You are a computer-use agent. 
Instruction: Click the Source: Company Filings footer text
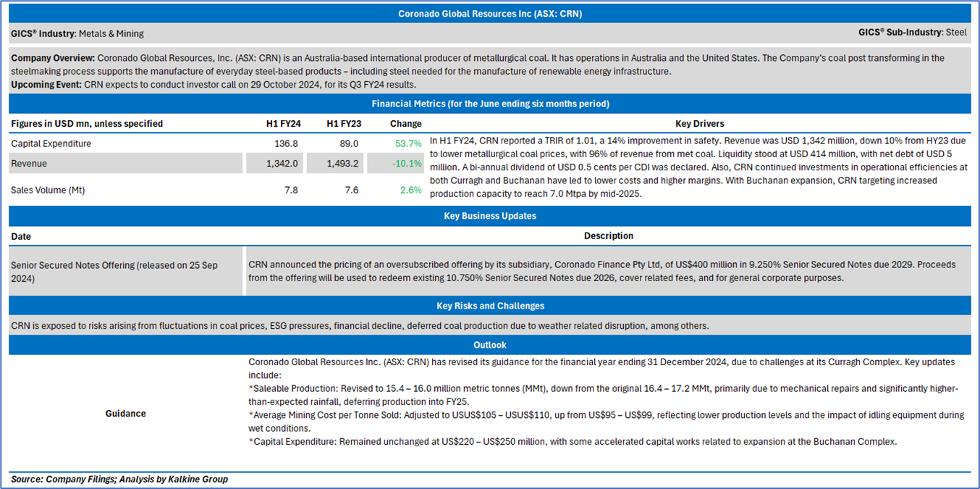pos(119,479)
